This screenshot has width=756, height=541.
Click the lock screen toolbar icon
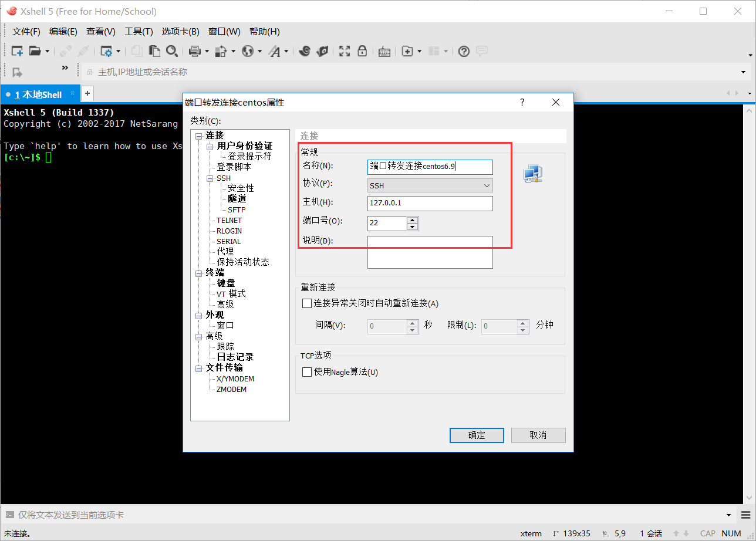coord(362,51)
